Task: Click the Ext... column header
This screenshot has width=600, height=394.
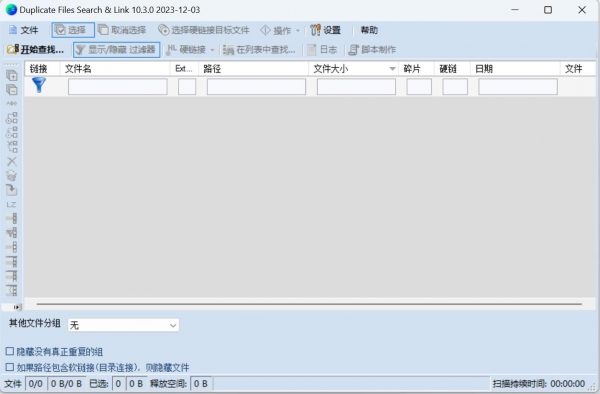Action: tap(184, 69)
